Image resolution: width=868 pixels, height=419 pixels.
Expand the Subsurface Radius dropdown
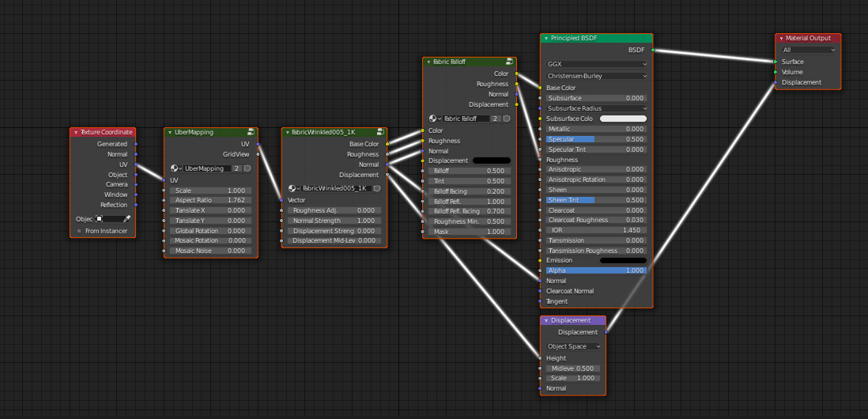[597, 108]
